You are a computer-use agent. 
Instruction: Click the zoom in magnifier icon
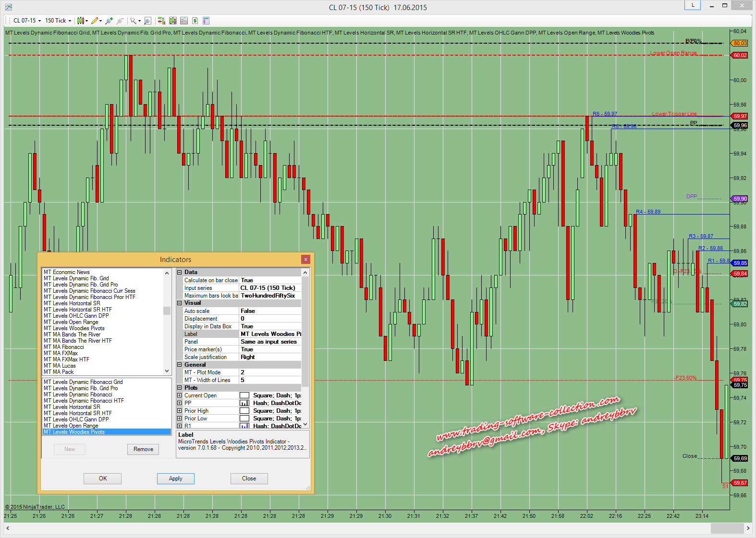coord(109,21)
